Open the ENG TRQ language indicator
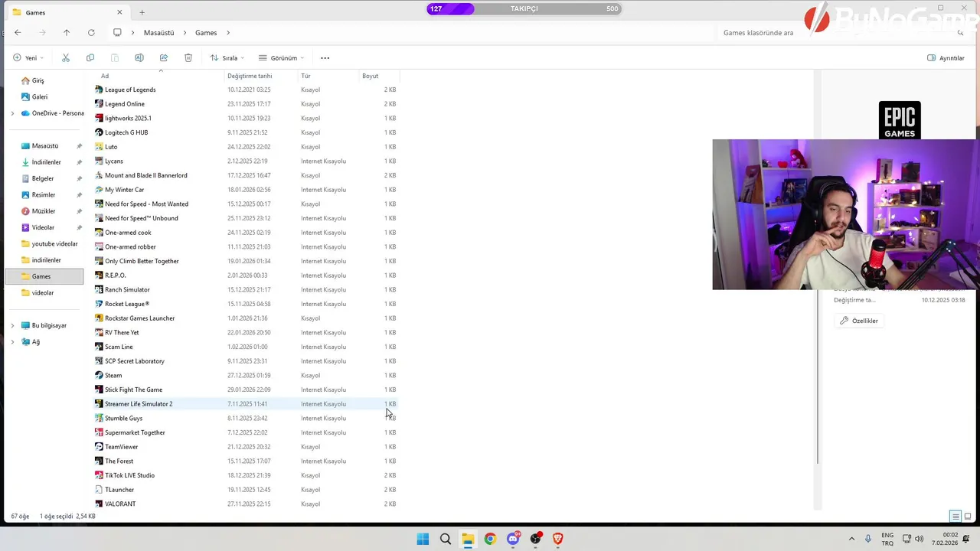Screen dimensions: 980x551 pyautogui.click(x=887, y=539)
